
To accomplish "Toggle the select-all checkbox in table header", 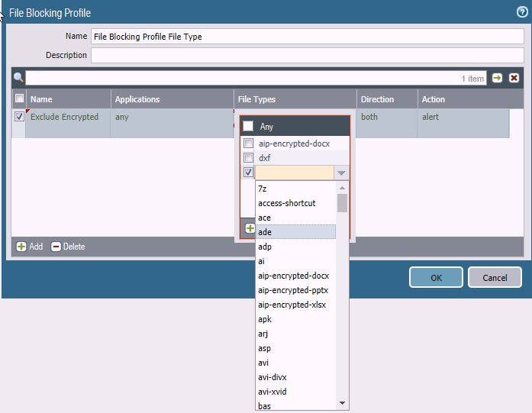I will pos(20,99).
